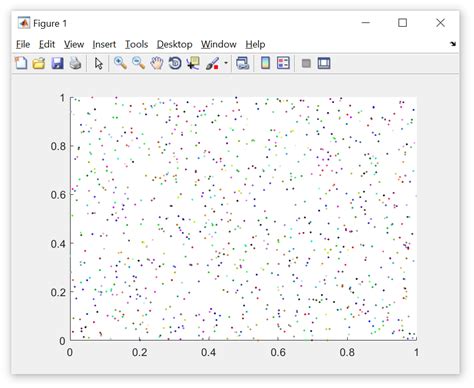474x388 pixels.
Task: Open a file with the folder icon
Action: pos(39,63)
